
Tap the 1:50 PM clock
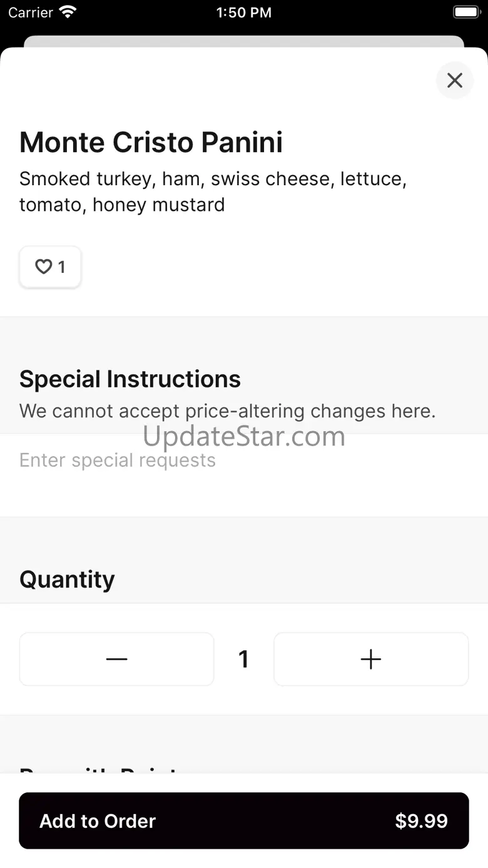[244, 13]
